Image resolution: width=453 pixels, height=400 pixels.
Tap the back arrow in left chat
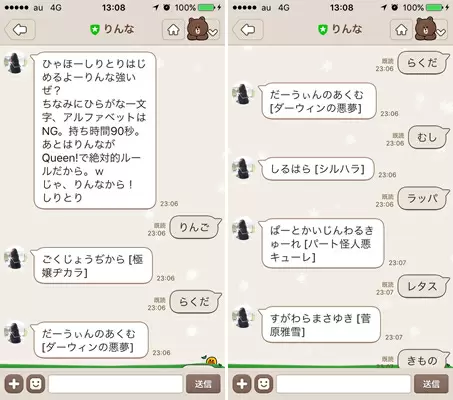pyautogui.click(x=20, y=30)
